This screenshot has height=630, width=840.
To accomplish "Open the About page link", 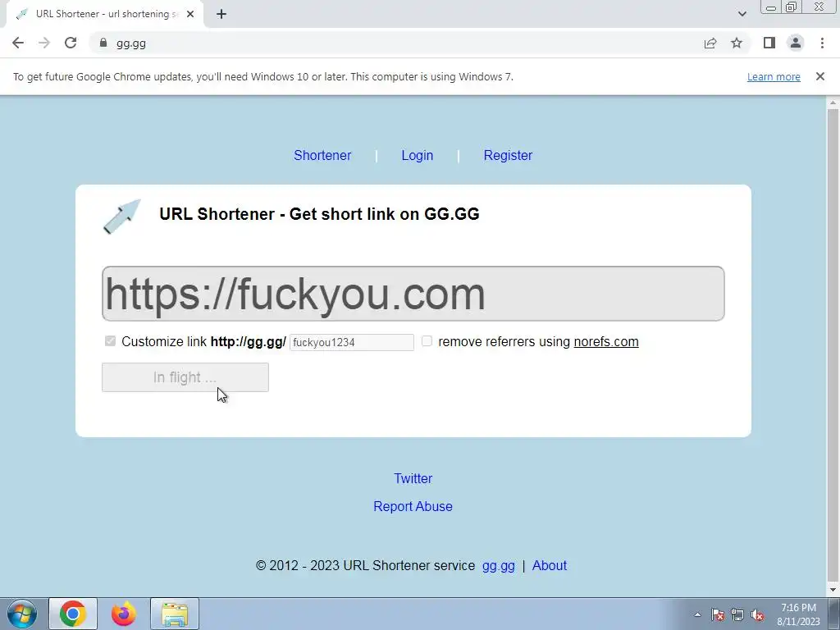I will click(x=549, y=566).
